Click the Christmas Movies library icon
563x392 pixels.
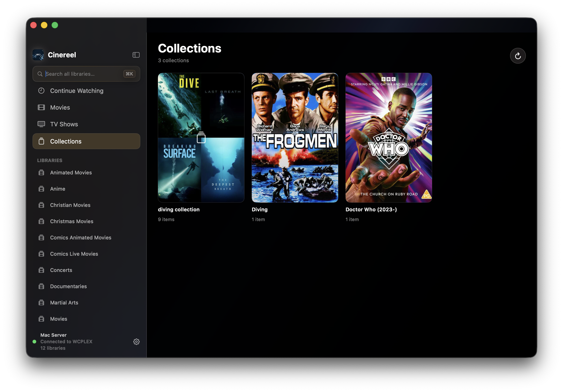coord(41,221)
